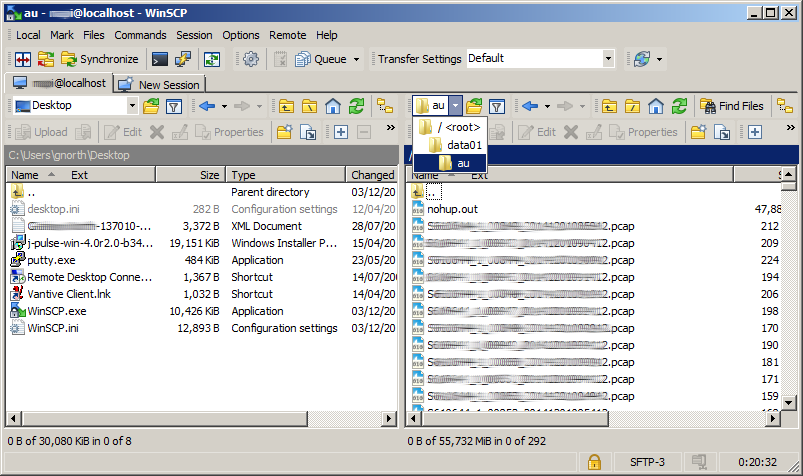Click the Synchronize Browsing icon beside Synchronize
This screenshot has width=803, height=476.
[x=46, y=59]
